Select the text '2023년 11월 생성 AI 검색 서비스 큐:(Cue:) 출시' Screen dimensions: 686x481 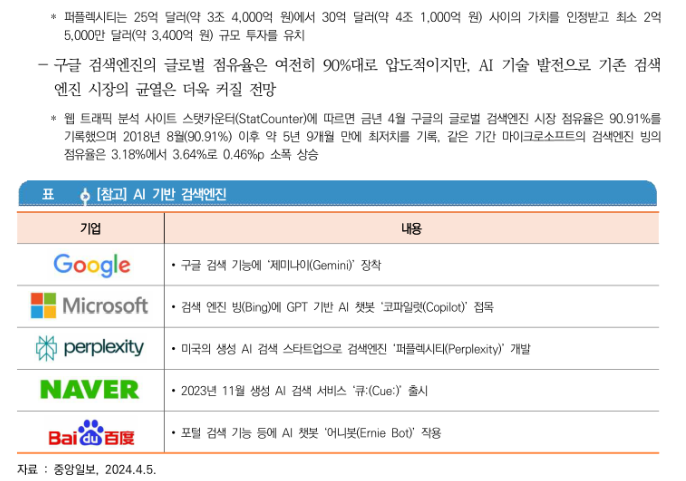click(304, 390)
